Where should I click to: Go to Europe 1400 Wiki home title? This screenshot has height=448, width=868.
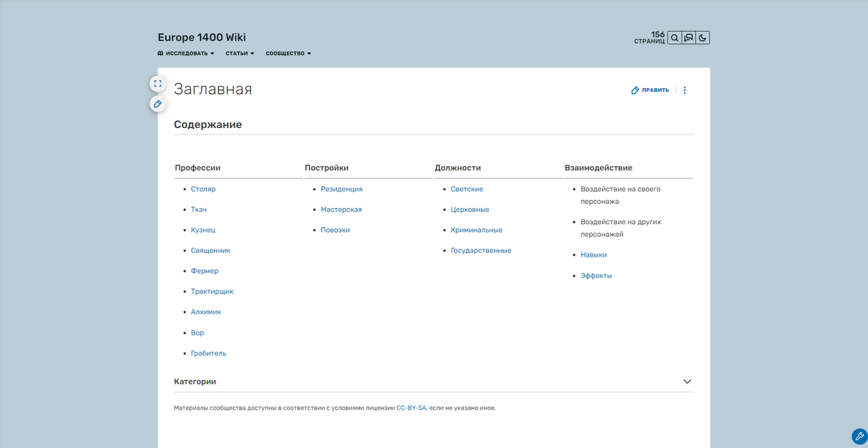[197, 38]
